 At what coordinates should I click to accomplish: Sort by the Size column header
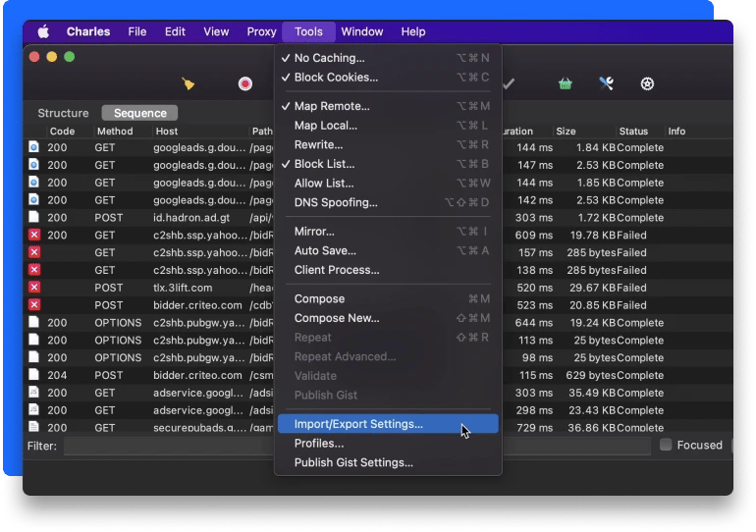pyautogui.click(x=566, y=132)
